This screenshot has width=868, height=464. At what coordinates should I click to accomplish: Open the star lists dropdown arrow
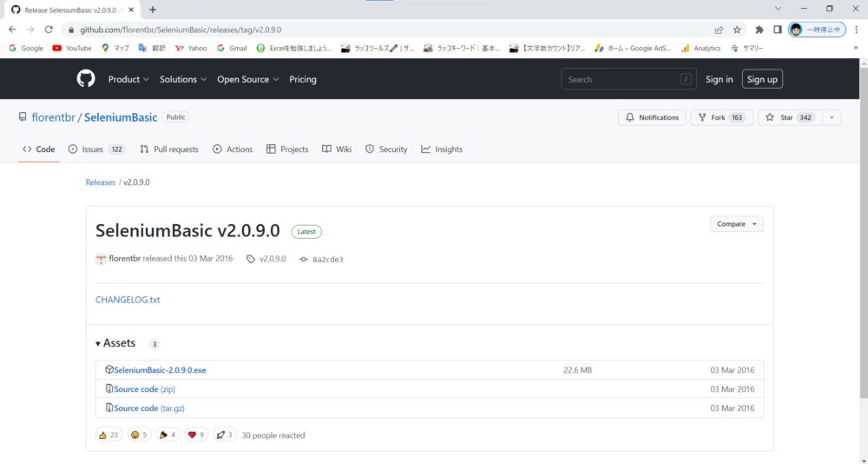tap(832, 117)
